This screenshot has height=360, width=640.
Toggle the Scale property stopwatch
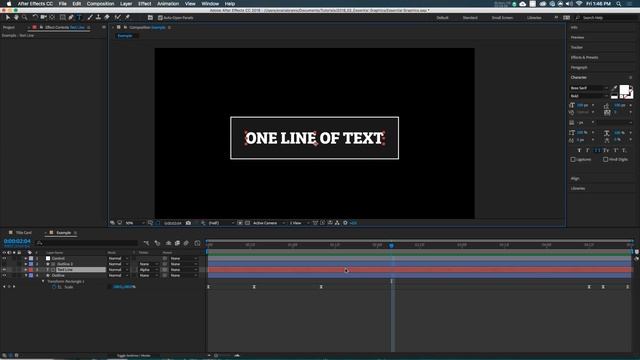54,287
